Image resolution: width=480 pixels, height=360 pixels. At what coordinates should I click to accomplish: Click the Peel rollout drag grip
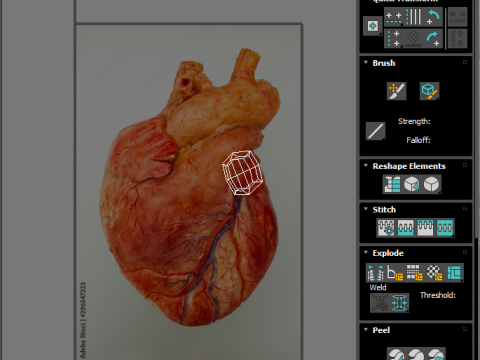click(465, 329)
